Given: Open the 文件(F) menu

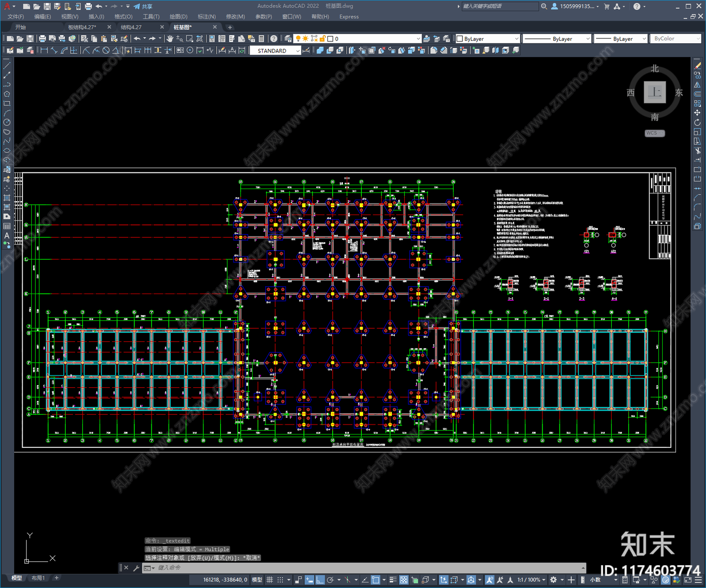Looking at the screenshot, I should point(16,17).
